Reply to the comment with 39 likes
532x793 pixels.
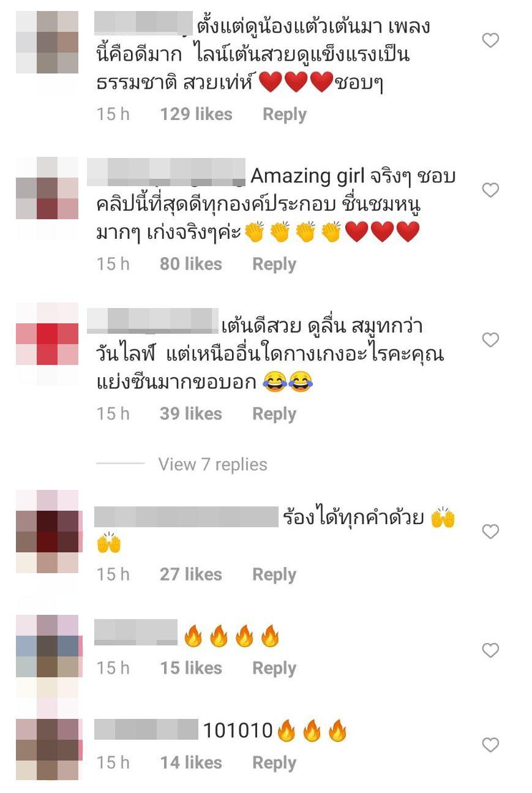(274, 414)
